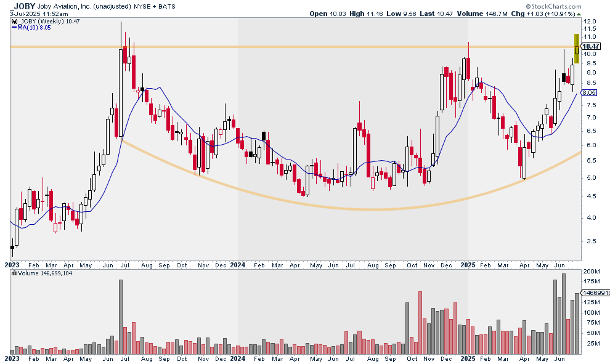Click the 4.5 price axis label
This screenshot has width=610, height=364.
click(x=592, y=196)
